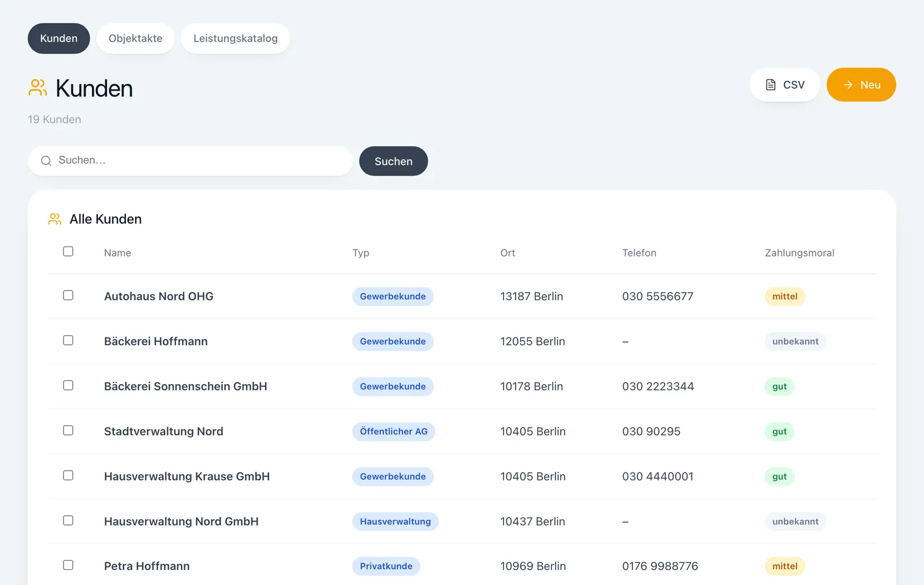Click the 10437 Berlin location cell
The width and height of the screenshot is (924, 585).
(x=532, y=521)
